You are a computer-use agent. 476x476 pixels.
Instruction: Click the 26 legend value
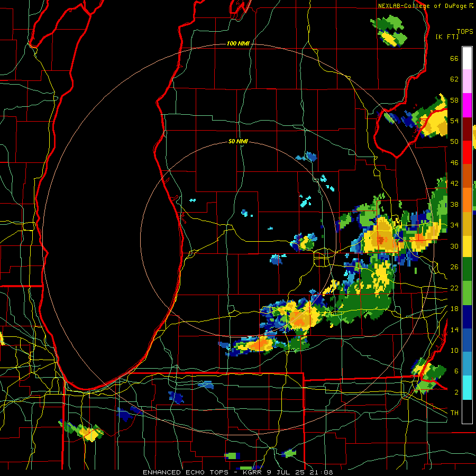tap(454, 267)
